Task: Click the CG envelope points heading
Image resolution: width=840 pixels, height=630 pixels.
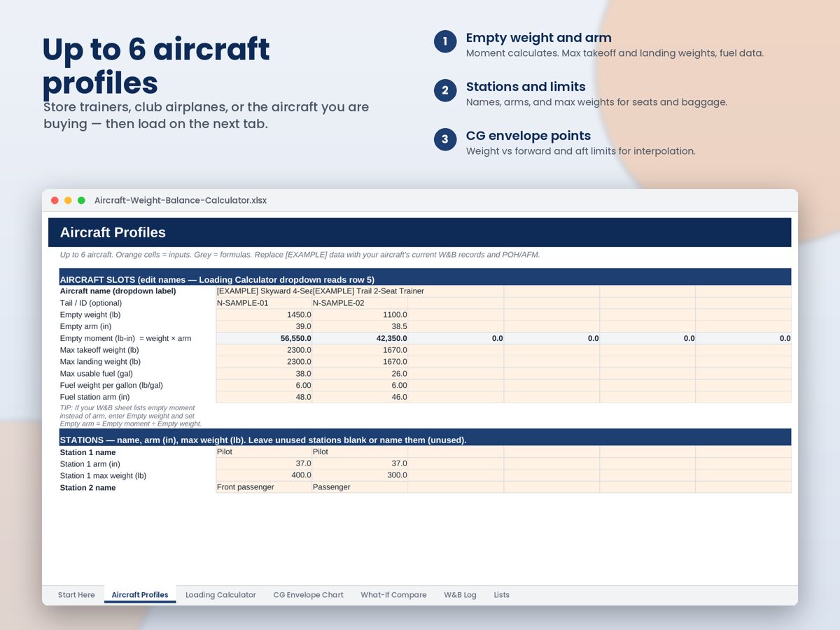Action: point(528,136)
